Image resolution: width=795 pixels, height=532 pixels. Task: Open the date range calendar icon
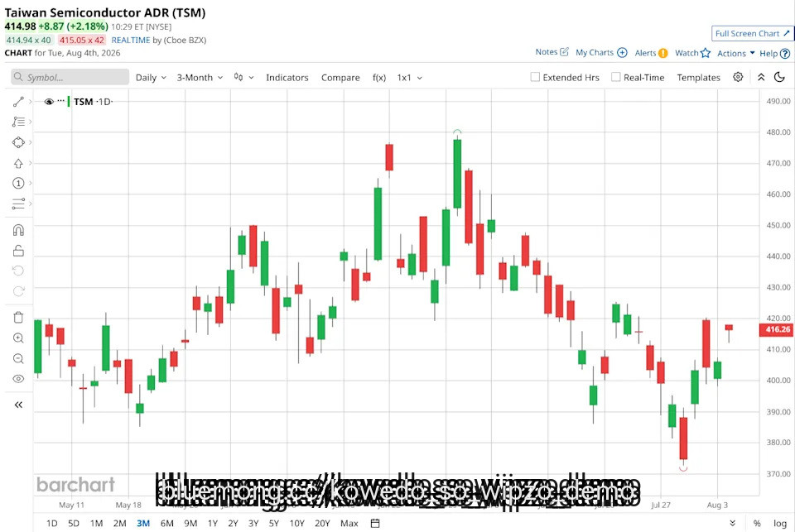pyautogui.click(x=375, y=524)
